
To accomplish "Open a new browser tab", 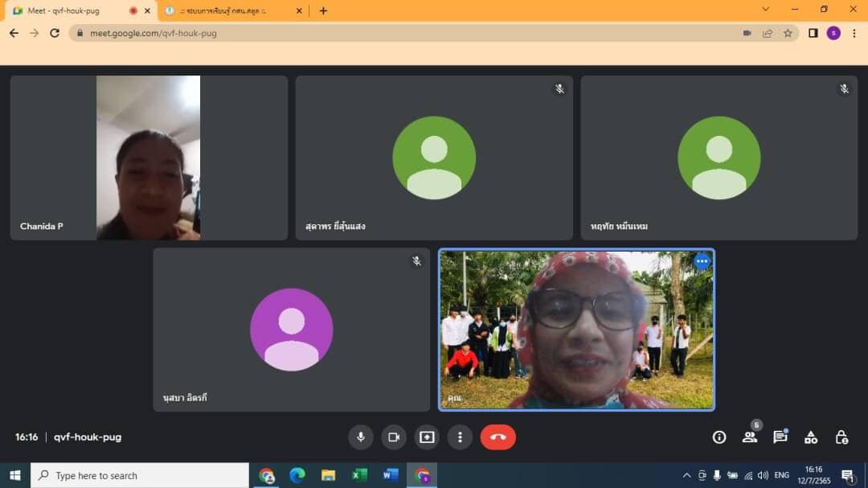I will point(323,11).
